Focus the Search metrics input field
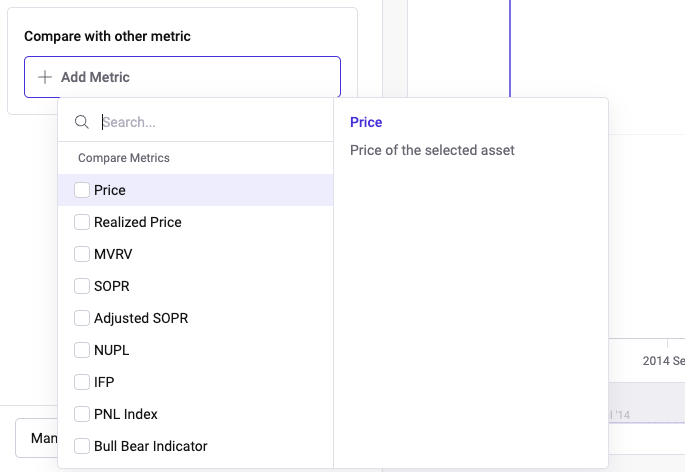 [x=210, y=122]
